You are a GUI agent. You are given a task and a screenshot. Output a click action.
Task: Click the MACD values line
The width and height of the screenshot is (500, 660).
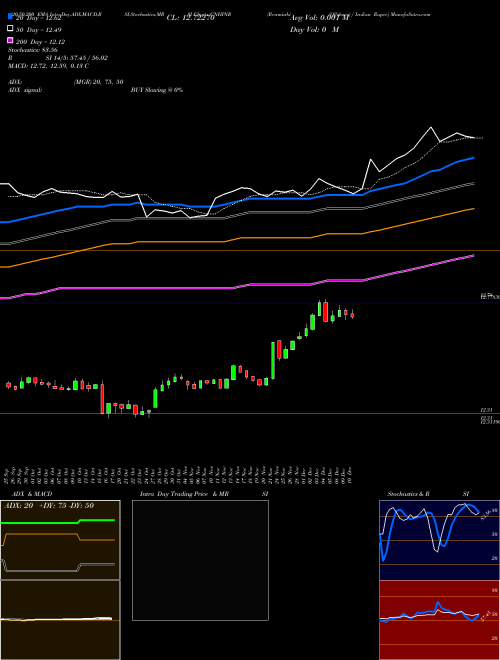click(x=48, y=66)
